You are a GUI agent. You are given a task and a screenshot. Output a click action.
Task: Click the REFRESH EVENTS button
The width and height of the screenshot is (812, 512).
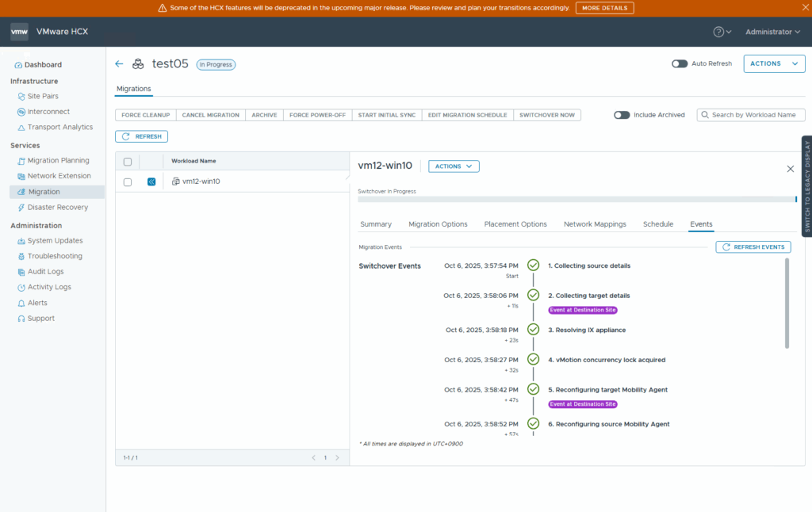(x=753, y=247)
